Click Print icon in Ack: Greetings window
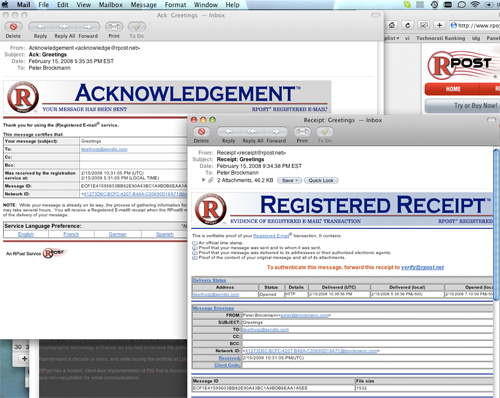Viewport: 500px width, 398px height. [x=114, y=27]
